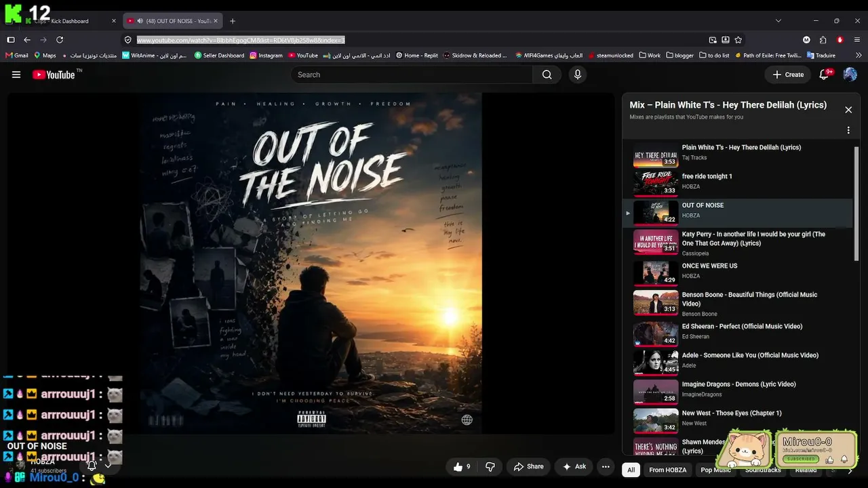Open WitAnime bookmark
Viewport: 868px width, 488px height.
click(155, 56)
